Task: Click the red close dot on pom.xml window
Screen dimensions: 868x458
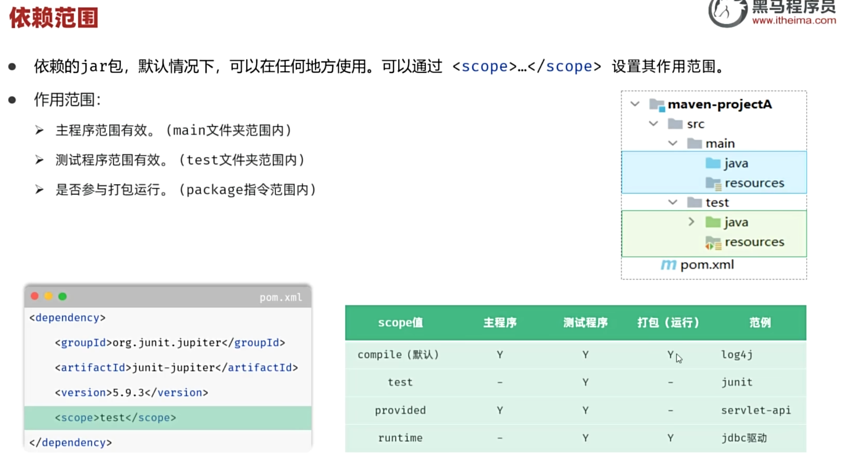Action: click(x=35, y=296)
